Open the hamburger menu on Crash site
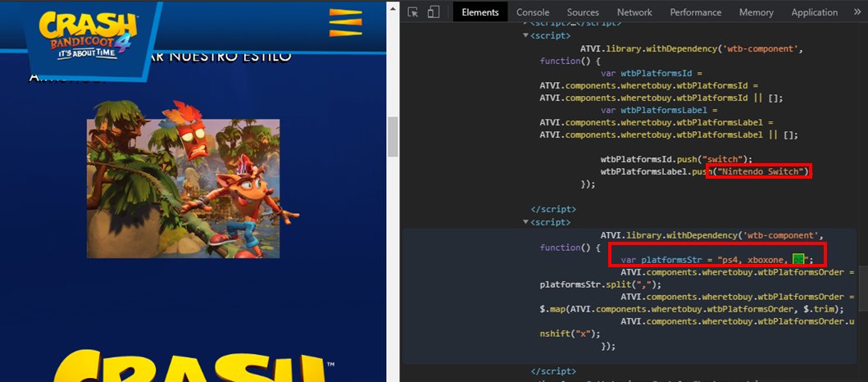 click(x=345, y=23)
